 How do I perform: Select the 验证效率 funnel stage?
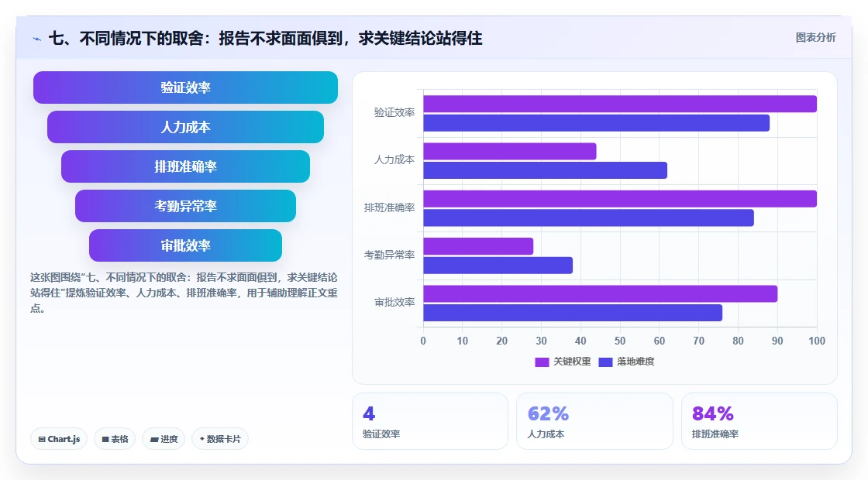point(185,87)
